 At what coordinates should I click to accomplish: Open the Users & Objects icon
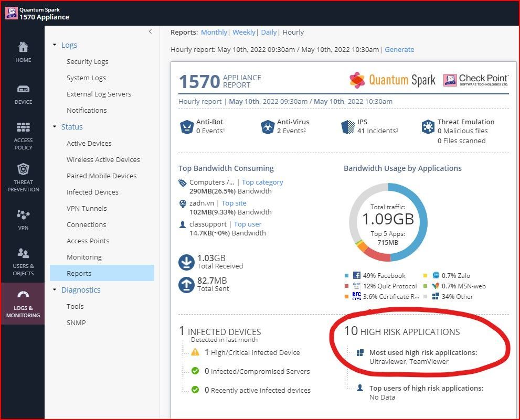coord(23,253)
